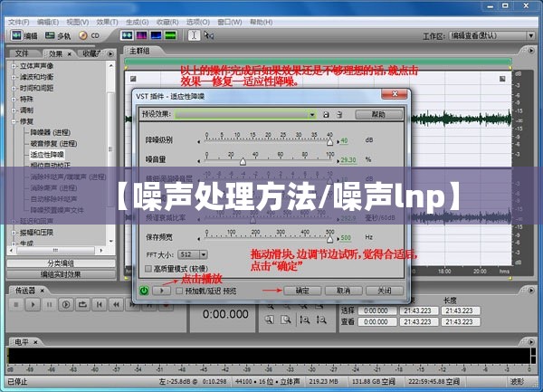
Task: Select the green spectral phase display icon
Action: (x=171, y=35)
